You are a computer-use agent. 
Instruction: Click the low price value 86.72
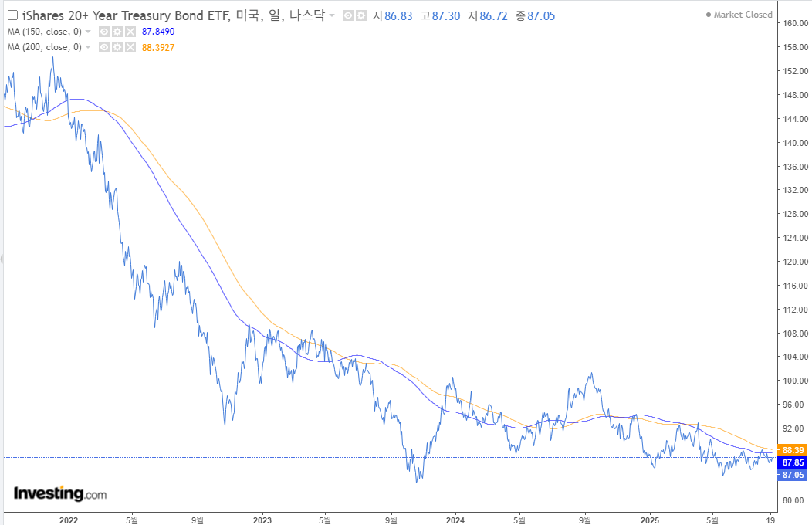coord(493,16)
